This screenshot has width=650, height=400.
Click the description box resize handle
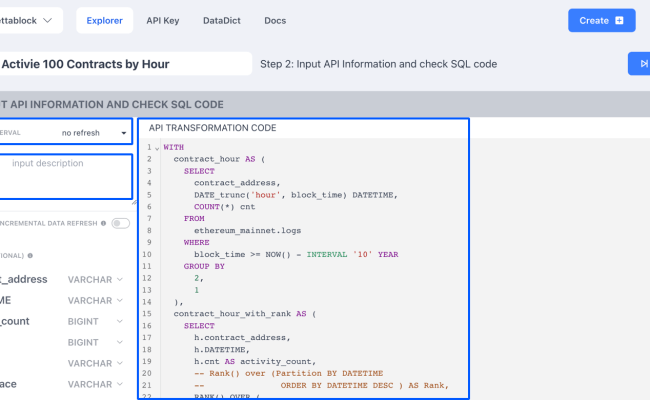(x=134, y=202)
